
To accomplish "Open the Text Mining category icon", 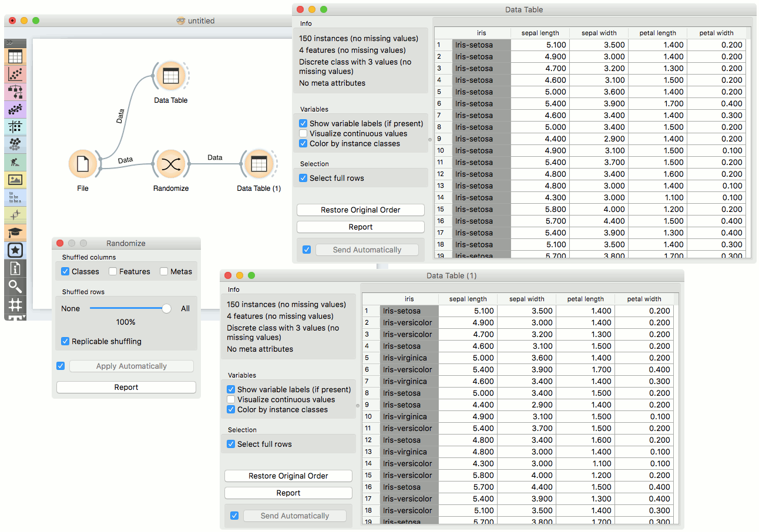I will point(15,197).
